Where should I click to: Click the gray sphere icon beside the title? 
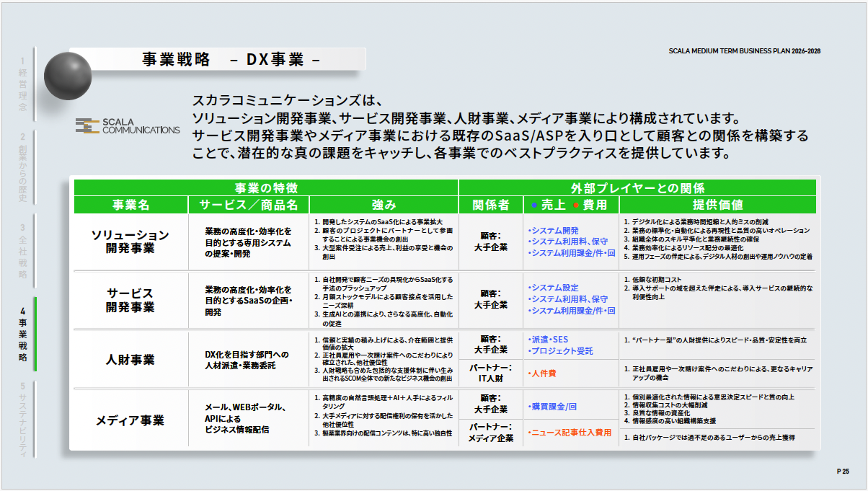68,74
